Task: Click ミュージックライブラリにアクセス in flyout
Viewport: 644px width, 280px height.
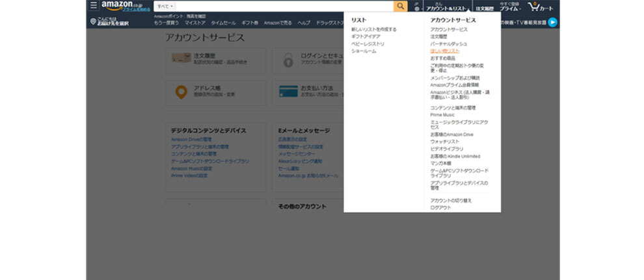Action: (x=459, y=125)
